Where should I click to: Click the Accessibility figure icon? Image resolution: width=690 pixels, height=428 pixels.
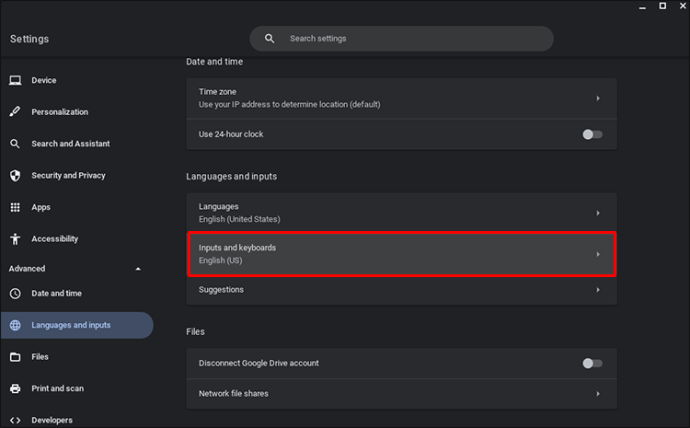point(15,239)
